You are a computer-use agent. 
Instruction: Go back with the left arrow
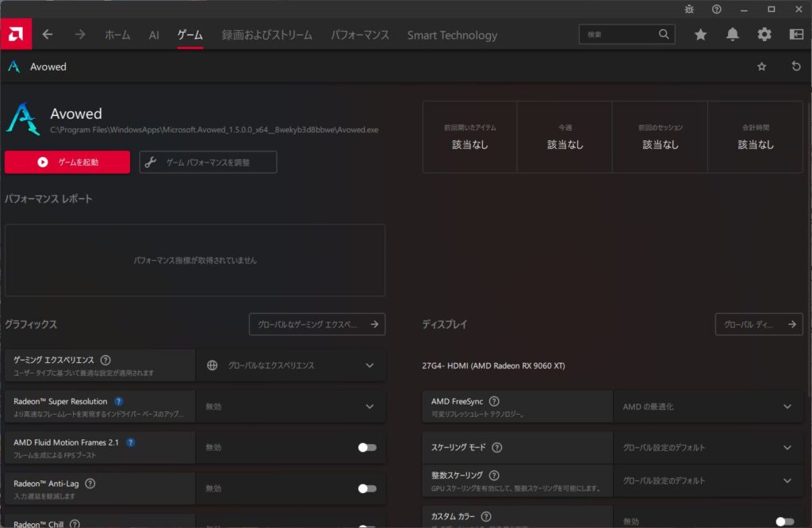[48, 35]
